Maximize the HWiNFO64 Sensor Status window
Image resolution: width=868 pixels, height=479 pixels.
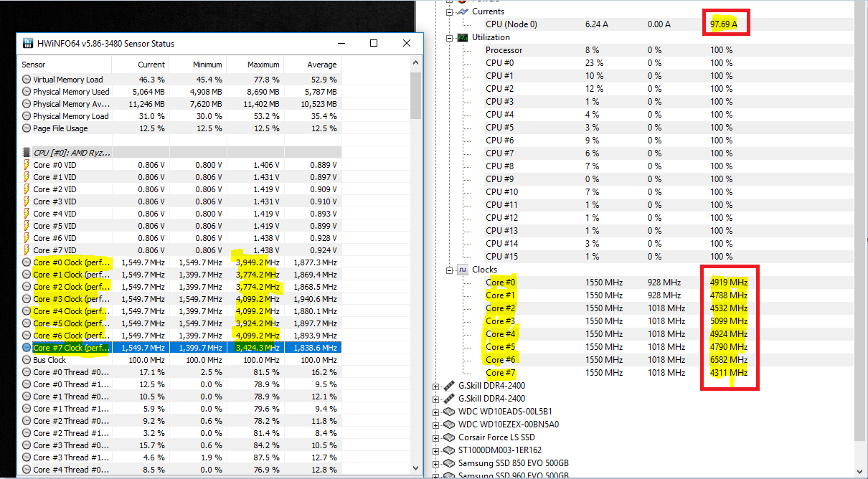[374, 43]
